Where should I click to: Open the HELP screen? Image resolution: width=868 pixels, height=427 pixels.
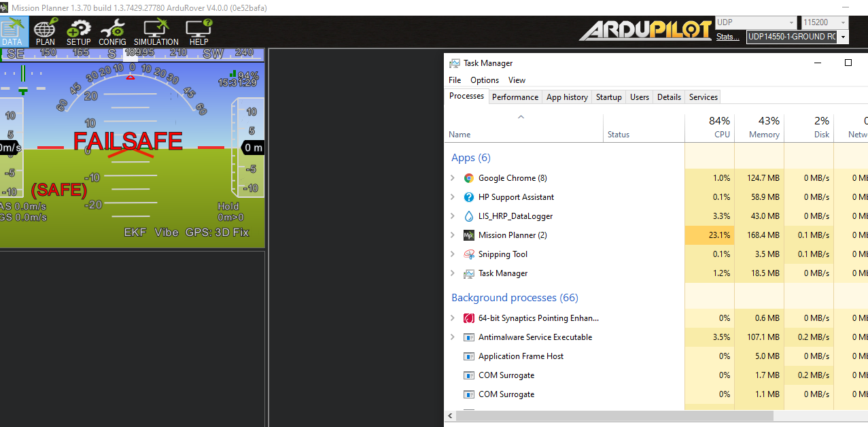[x=198, y=32]
